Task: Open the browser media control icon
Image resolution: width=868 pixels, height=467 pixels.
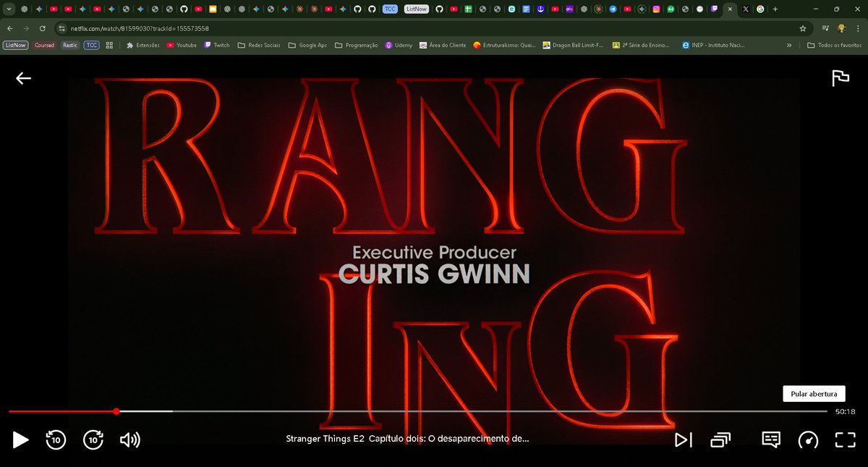Action: click(826, 28)
